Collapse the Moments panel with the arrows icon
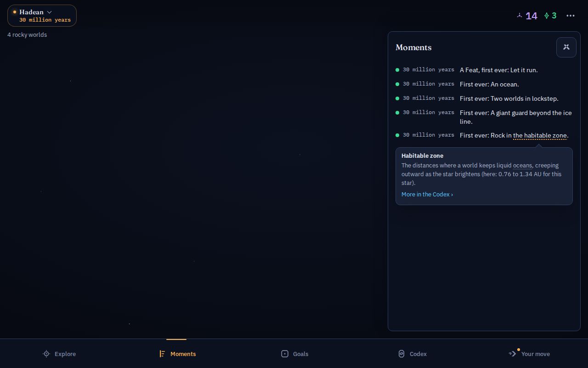The width and height of the screenshot is (588, 368). 566,47
